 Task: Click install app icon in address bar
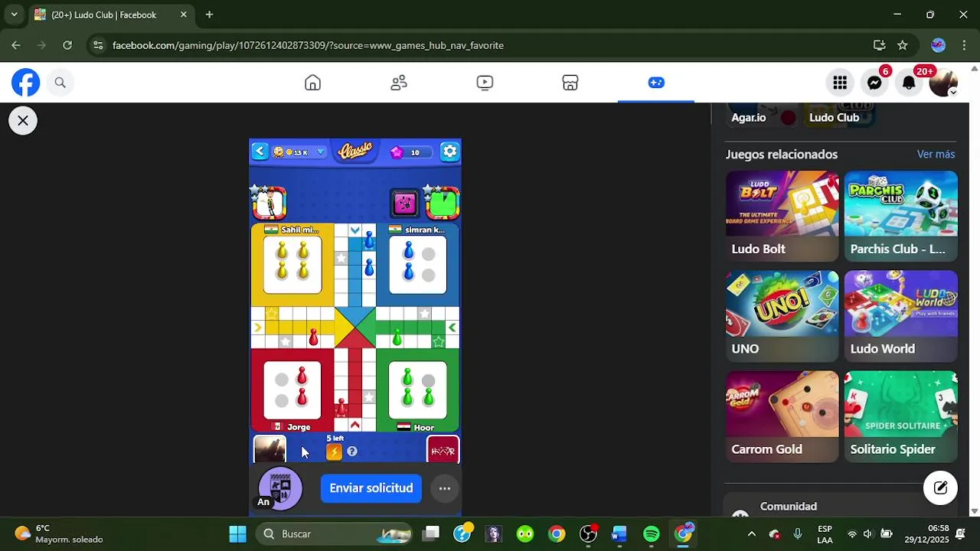coord(879,45)
